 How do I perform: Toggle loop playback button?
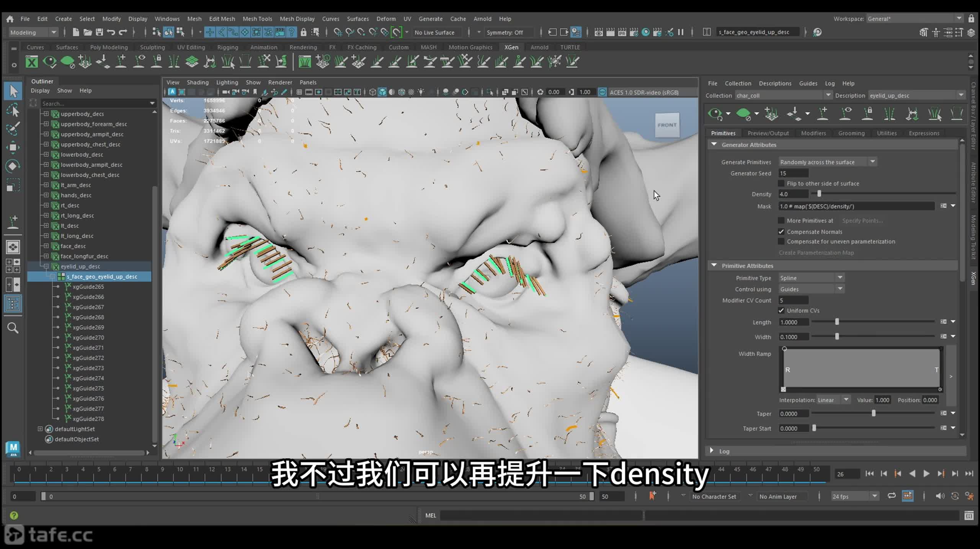(892, 496)
